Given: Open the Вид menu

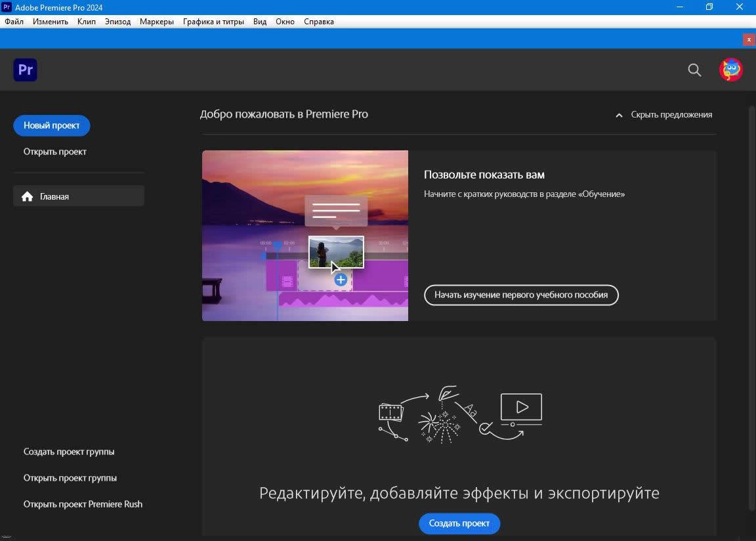Looking at the screenshot, I should pos(260,22).
